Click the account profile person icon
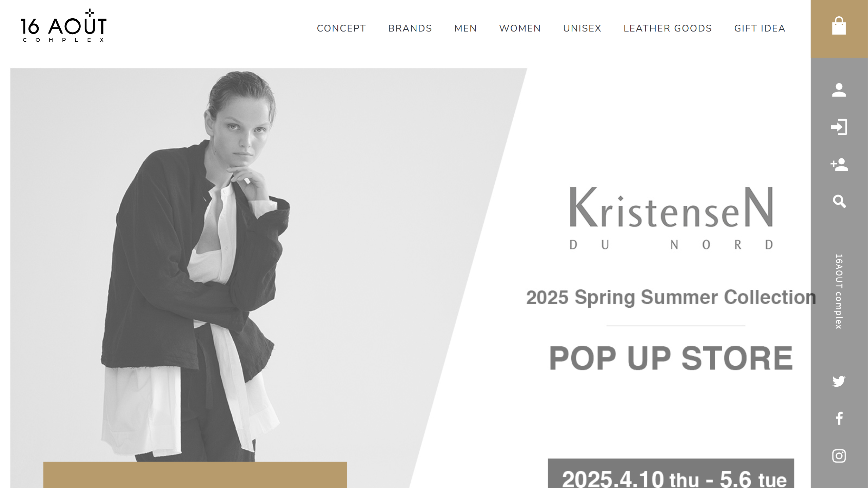 [x=839, y=90]
